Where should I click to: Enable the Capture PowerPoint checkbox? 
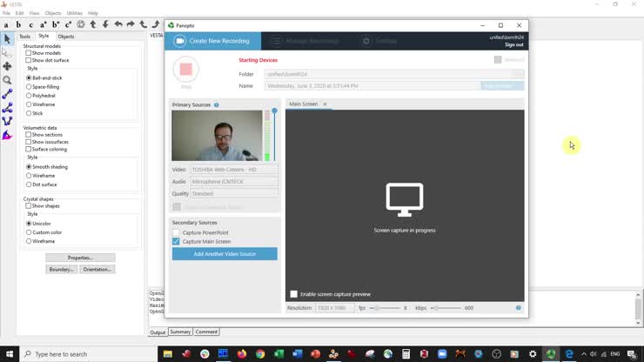pyautogui.click(x=176, y=233)
